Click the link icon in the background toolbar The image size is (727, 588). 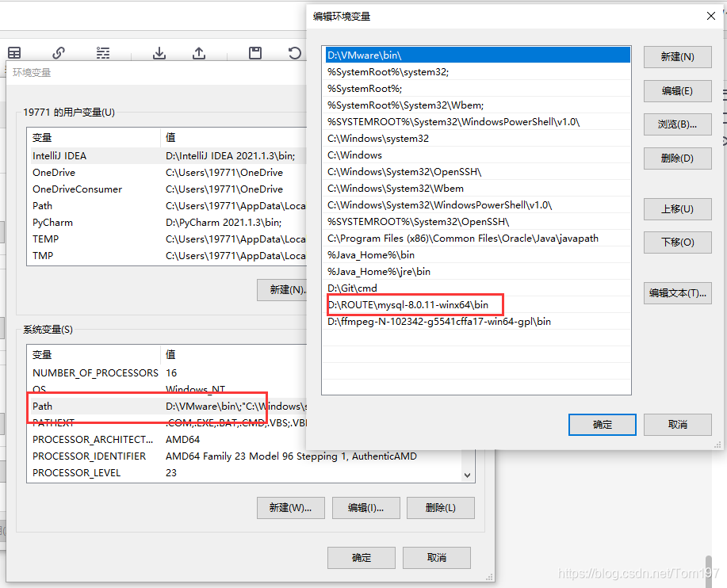click(59, 53)
